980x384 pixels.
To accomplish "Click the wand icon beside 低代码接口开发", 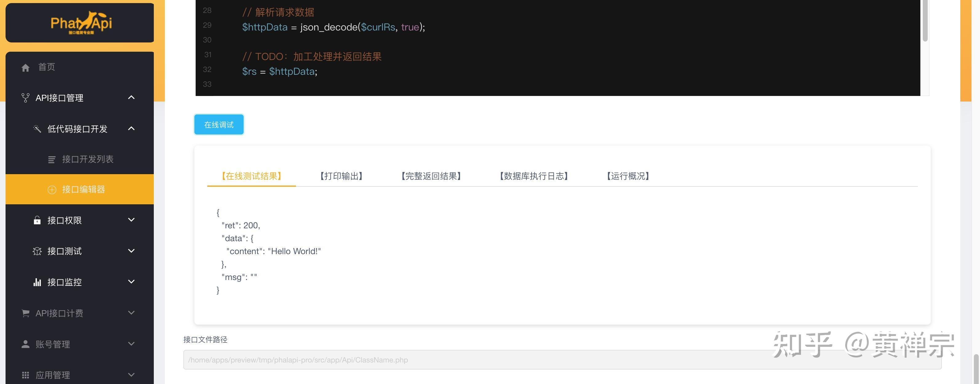I will coord(37,129).
